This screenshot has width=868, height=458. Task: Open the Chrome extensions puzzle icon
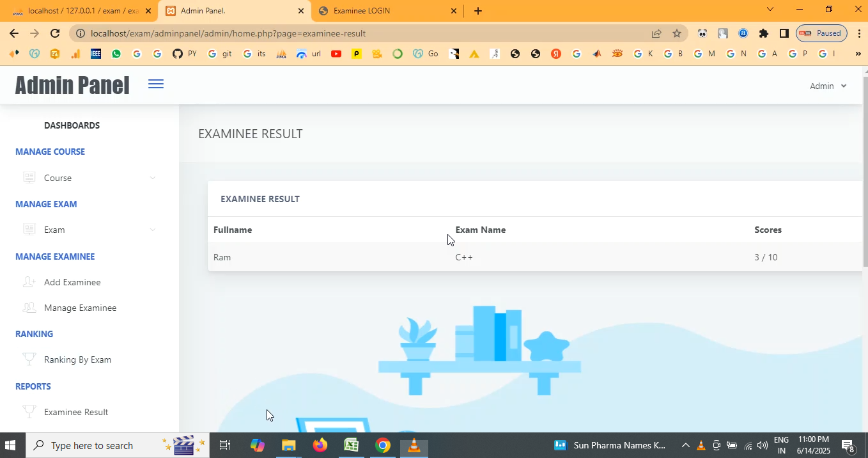coord(763,33)
